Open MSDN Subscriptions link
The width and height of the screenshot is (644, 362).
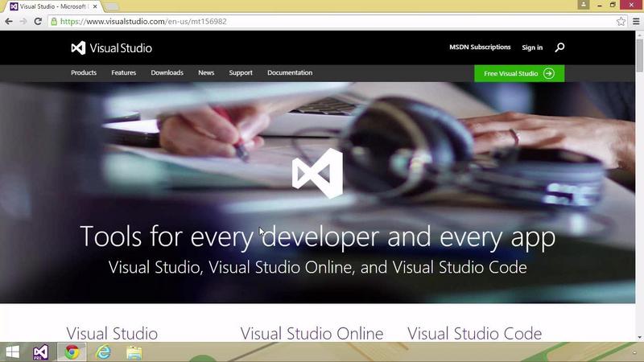click(480, 47)
